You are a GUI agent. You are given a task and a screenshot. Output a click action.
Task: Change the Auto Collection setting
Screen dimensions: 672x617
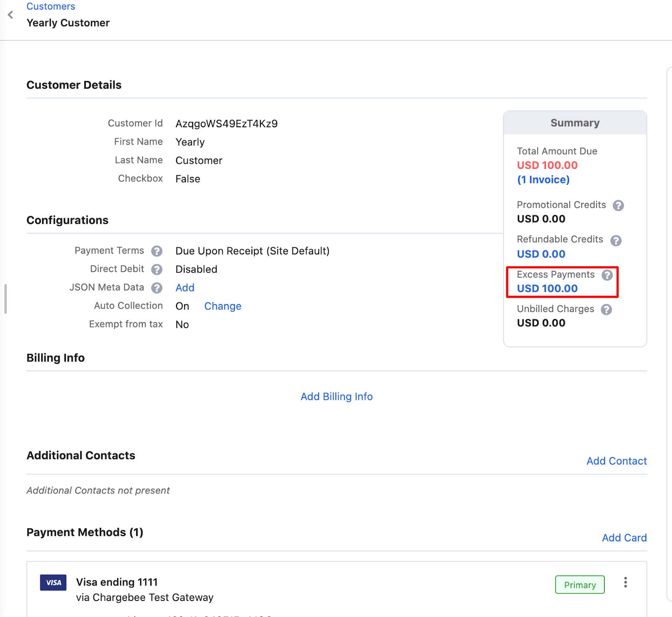[x=223, y=306]
